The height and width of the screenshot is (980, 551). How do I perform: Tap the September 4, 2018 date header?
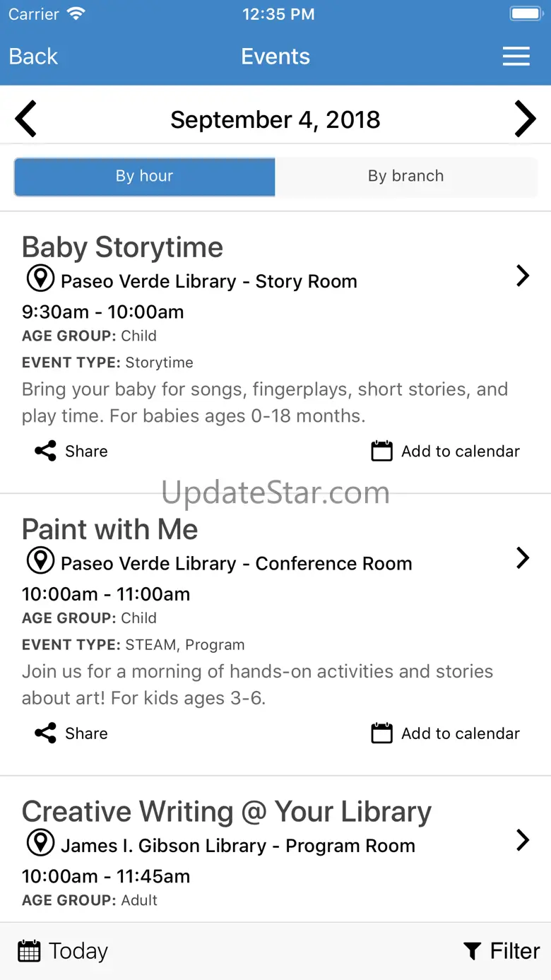[x=275, y=119]
